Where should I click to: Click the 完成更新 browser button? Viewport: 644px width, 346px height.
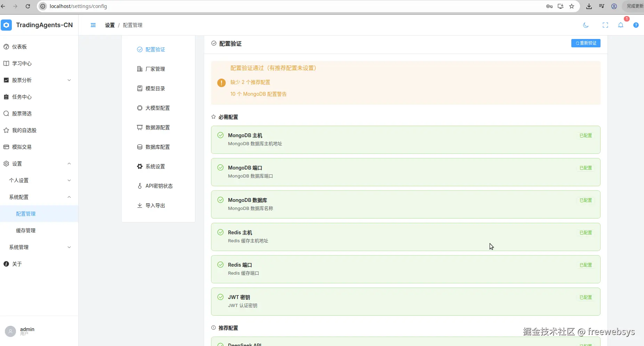click(x=635, y=6)
